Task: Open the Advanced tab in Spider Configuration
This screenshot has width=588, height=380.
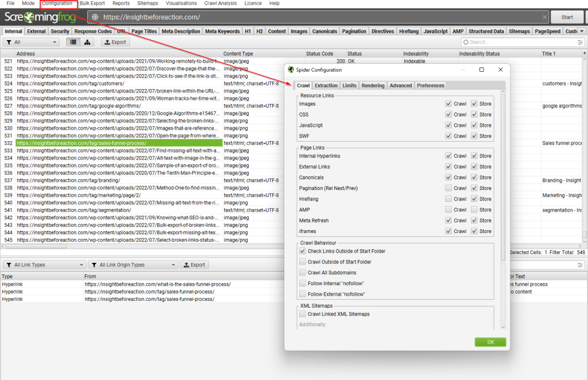Action: 400,86
